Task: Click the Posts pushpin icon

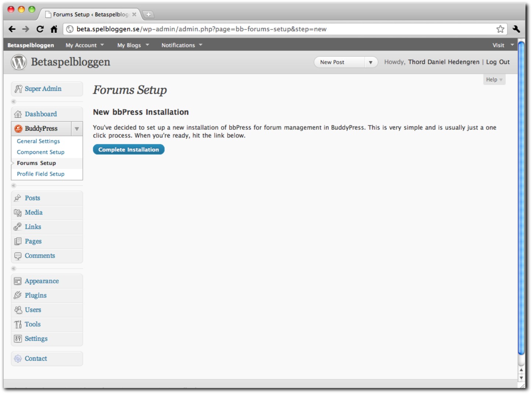Action: coord(18,198)
